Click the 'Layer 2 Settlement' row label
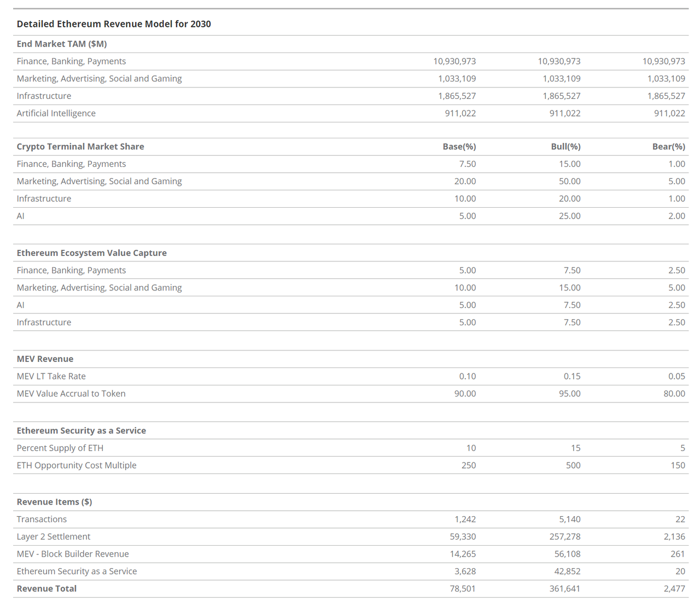Screen dimensions: 700x608 [x=54, y=537]
